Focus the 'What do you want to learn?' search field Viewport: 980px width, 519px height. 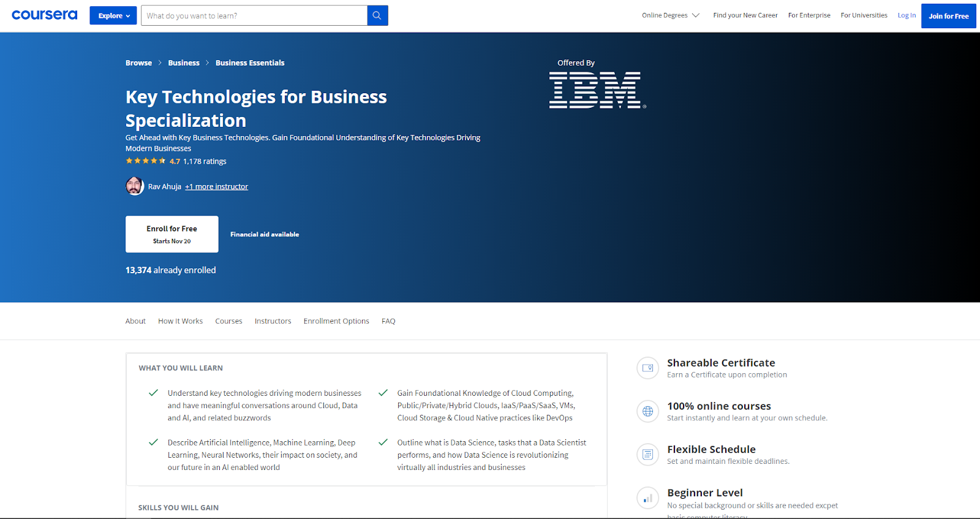(x=254, y=15)
